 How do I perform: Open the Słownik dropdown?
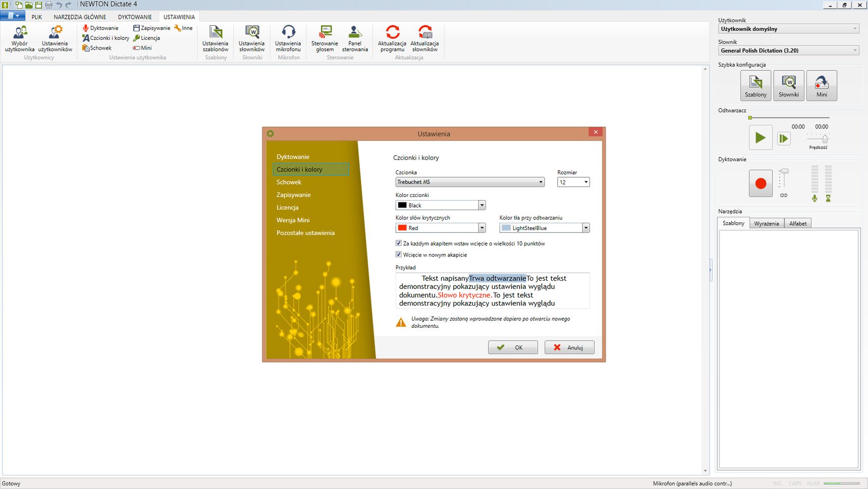(789, 51)
